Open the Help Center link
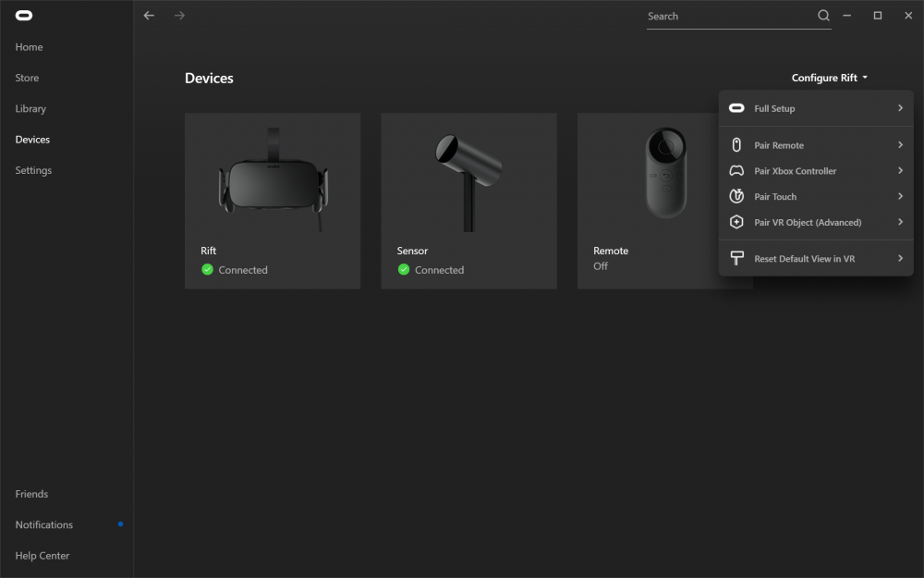 (42, 555)
